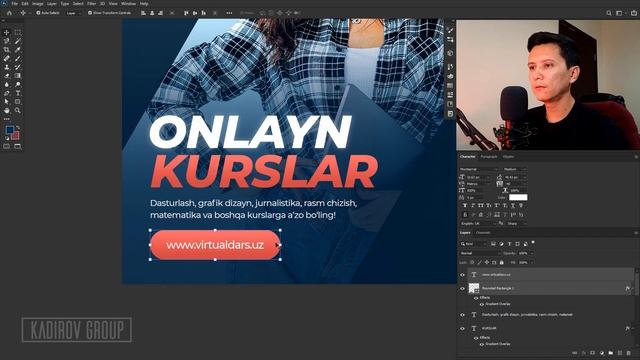Open the File menu
This screenshot has width=640, height=360.
15,4
